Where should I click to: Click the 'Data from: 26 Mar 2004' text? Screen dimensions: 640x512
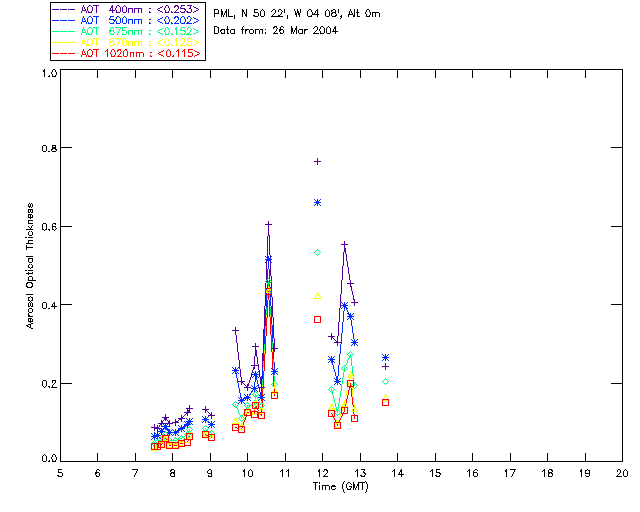(x=276, y=31)
